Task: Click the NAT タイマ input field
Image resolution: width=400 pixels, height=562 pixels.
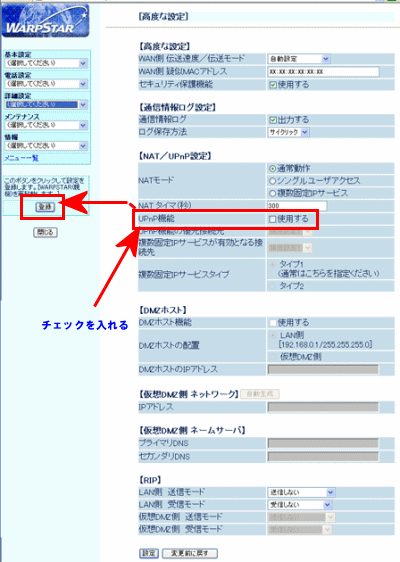Action: (297, 206)
